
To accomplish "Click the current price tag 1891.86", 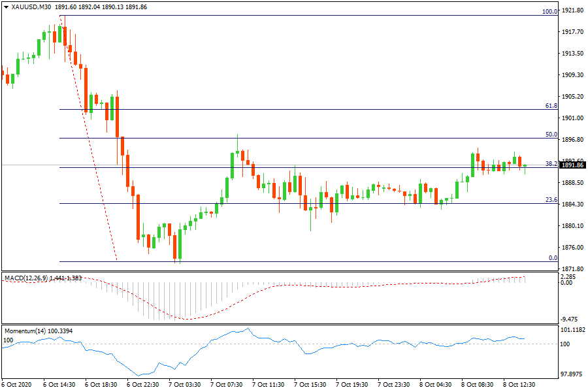I will coord(572,165).
